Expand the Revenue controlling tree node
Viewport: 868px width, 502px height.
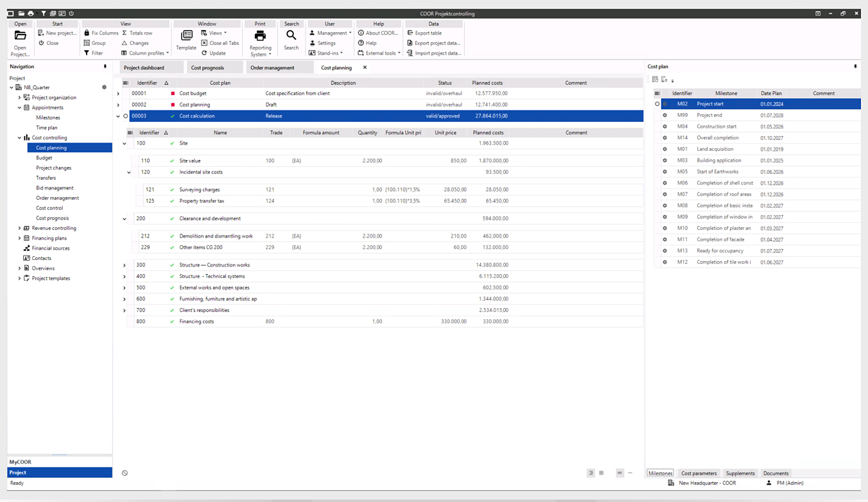19,228
